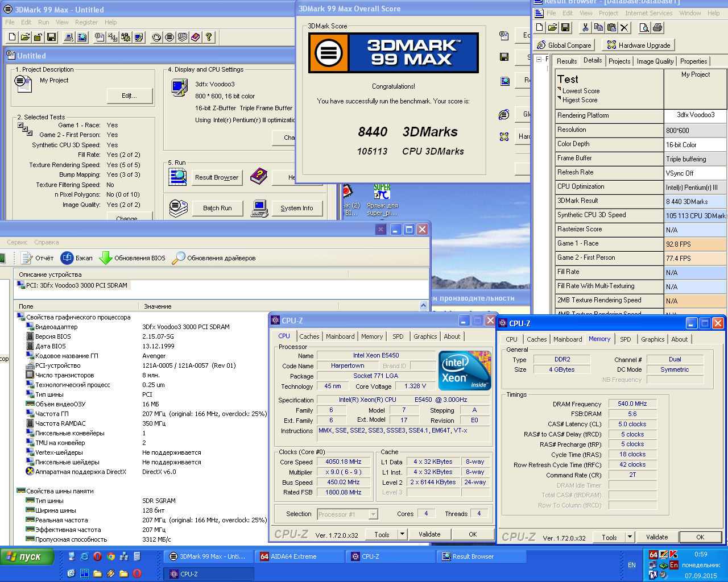Click the пуск Start button
Image resolution: width=728 pixels, height=582 pixels.
click(x=27, y=557)
